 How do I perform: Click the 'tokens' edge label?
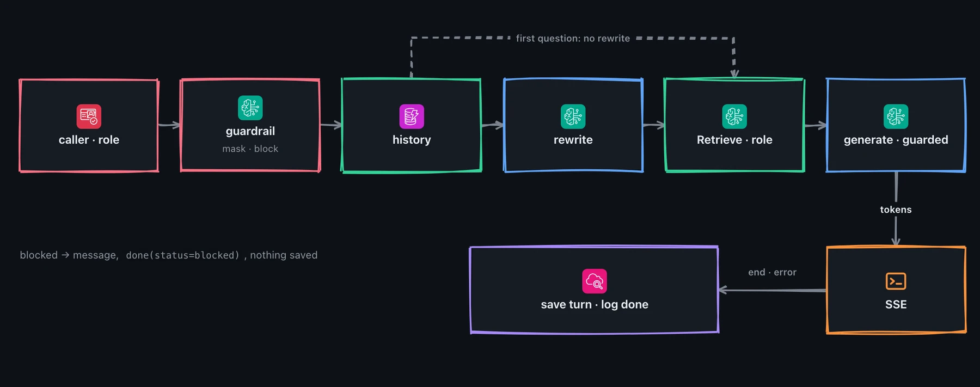pos(896,210)
